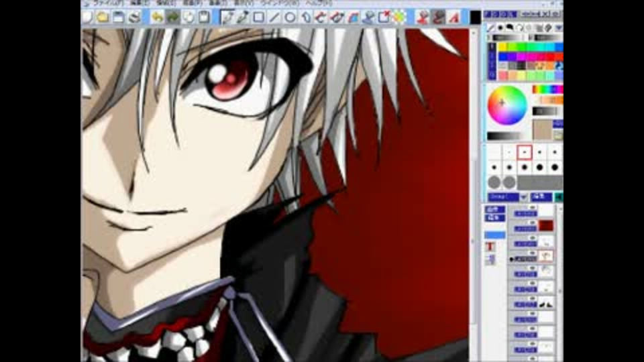Redo with the green arrow icon
This screenshot has height=362, width=644.
(x=172, y=17)
